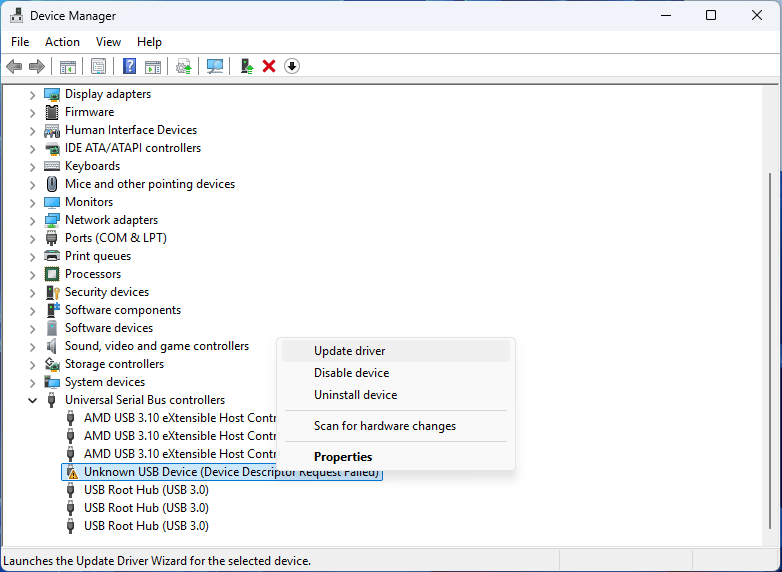782x572 pixels.
Task: Click Scan for hardware changes monitor icon
Action: pos(215,66)
